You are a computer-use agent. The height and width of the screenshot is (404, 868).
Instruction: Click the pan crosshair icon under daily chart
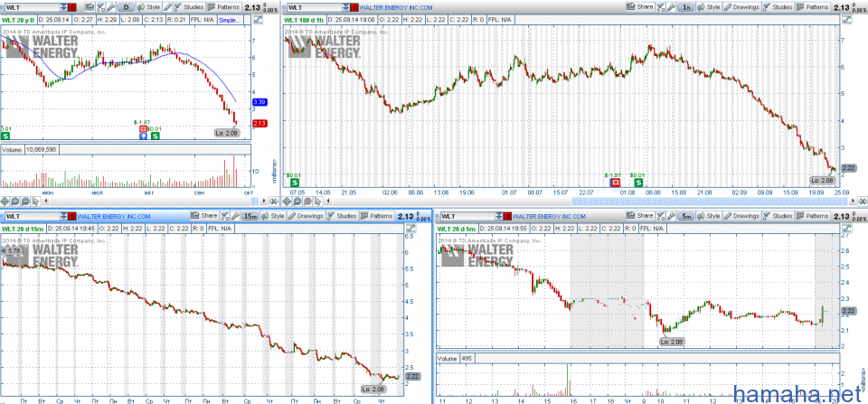tap(5, 201)
